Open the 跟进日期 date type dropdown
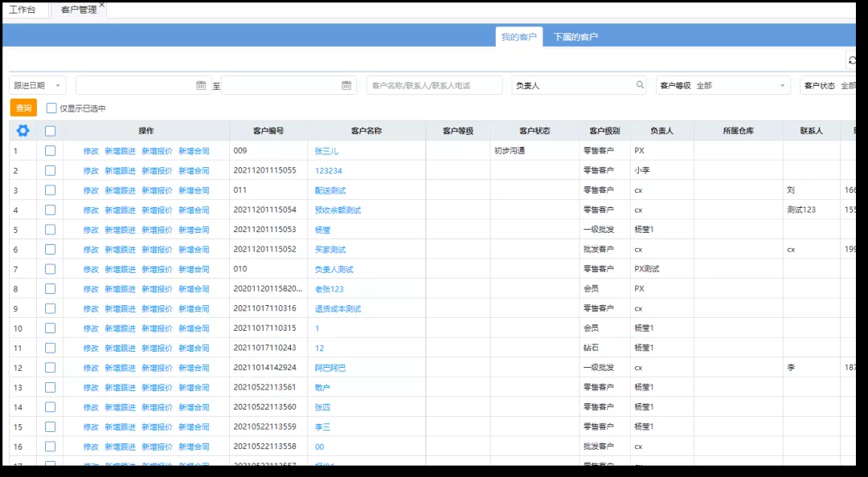 pos(38,85)
